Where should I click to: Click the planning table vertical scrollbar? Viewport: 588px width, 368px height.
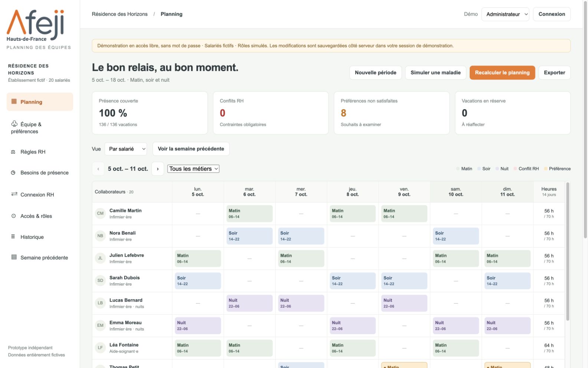click(x=568, y=251)
